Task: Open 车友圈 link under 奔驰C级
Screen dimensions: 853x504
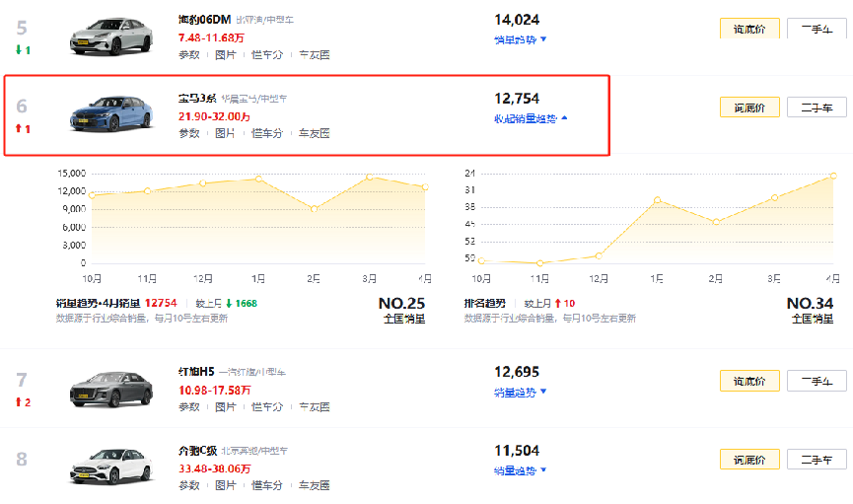Action: click(315, 485)
